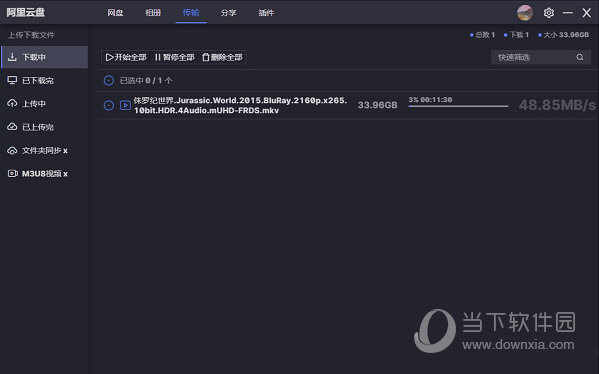This screenshot has width=599, height=374.
Task: Toggle the select-all circle beside 已选中
Action: point(109,81)
